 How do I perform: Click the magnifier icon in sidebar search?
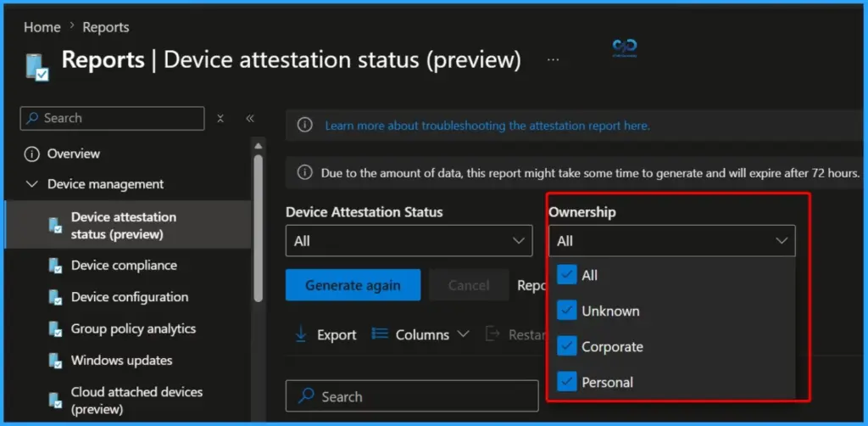[32, 118]
